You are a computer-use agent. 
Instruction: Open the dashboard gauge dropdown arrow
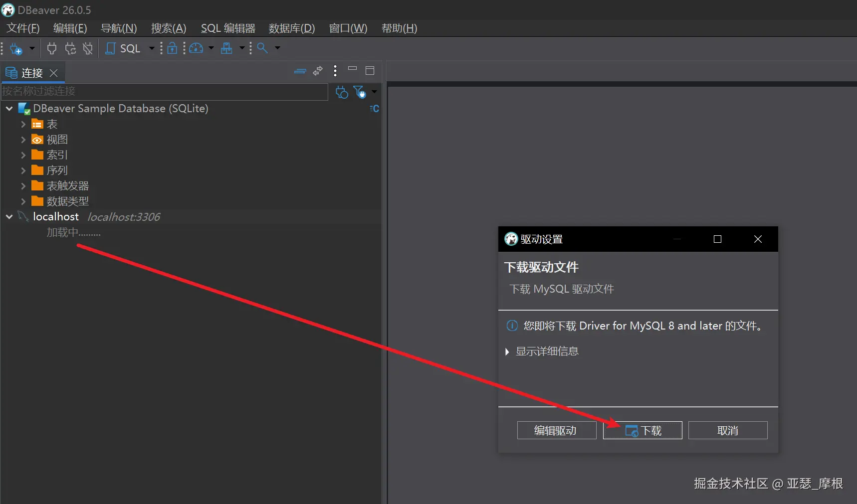point(211,48)
